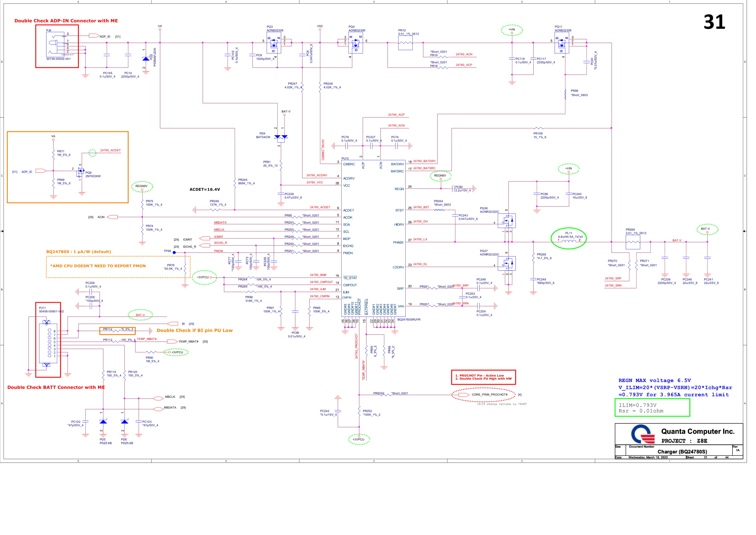Screen dimensions: 756x535
Task: Select the PD2 P4SMAFJ20A diode symbol
Action: point(145,59)
